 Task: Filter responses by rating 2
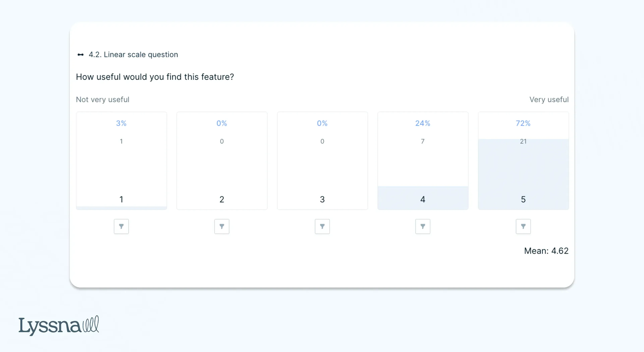click(222, 226)
